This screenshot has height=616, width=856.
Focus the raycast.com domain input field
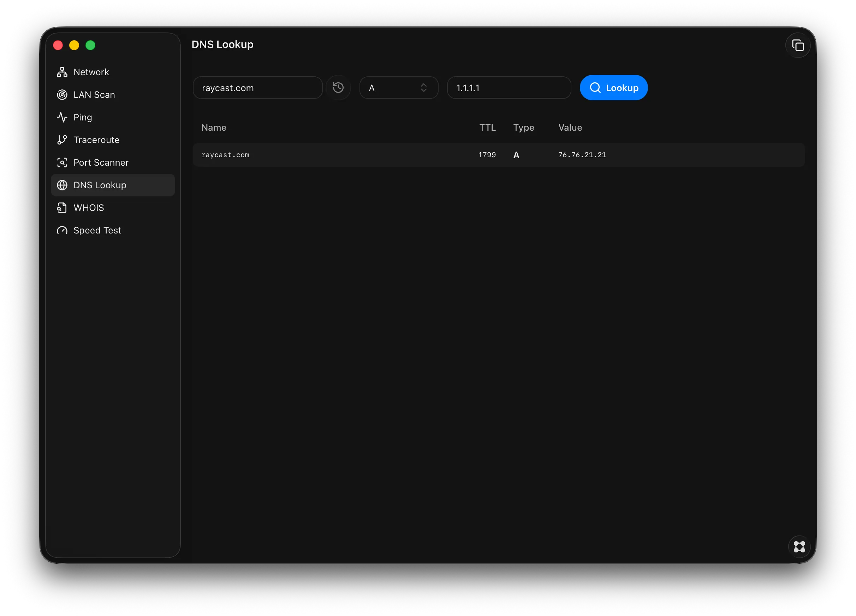(257, 88)
